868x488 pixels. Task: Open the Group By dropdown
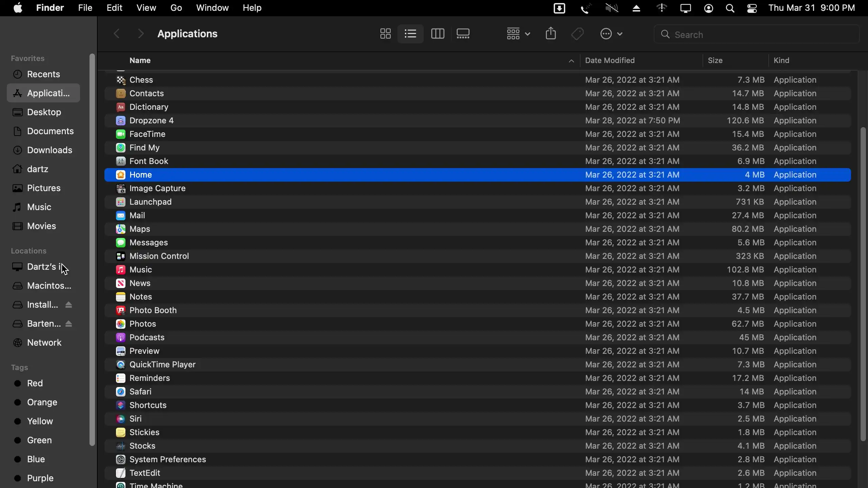[518, 34]
